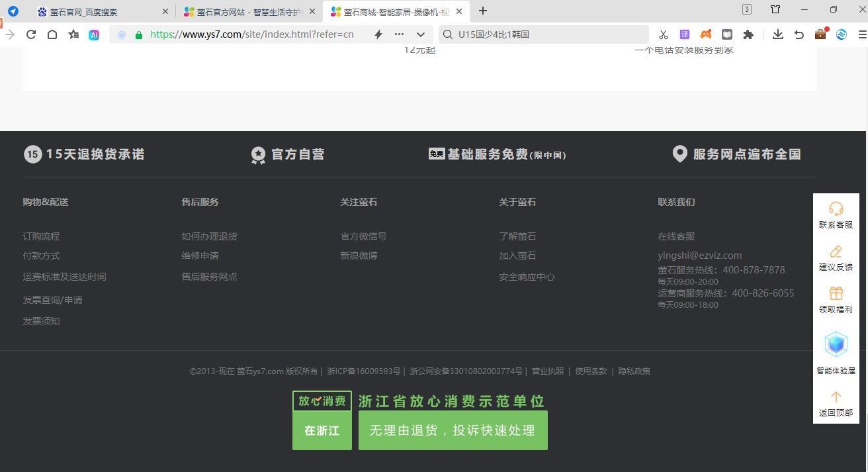Click the tab count indicator showing 3
Viewport: 868px width, 472px height.
(x=746, y=9)
